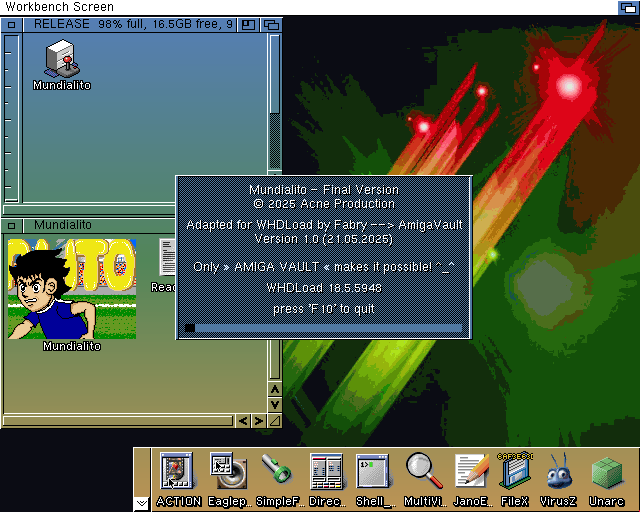Open MultiVi... magnifier icon in dock
This screenshot has width=640, height=512.
424,480
